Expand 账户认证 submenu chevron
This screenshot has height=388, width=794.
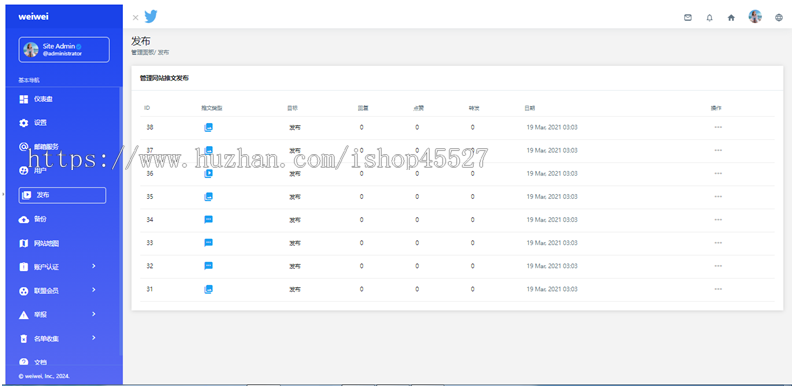(94, 266)
